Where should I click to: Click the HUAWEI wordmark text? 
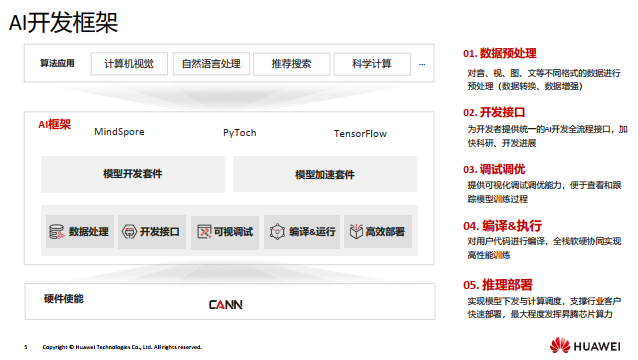(597, 347)
